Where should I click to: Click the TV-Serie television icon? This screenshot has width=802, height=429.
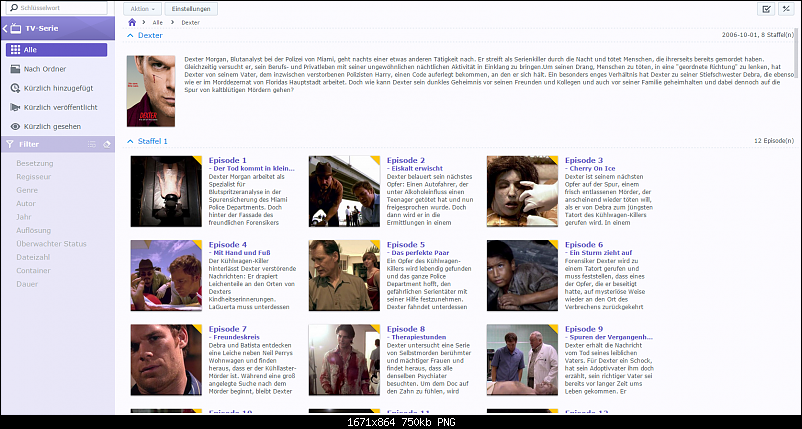point(16,28)
